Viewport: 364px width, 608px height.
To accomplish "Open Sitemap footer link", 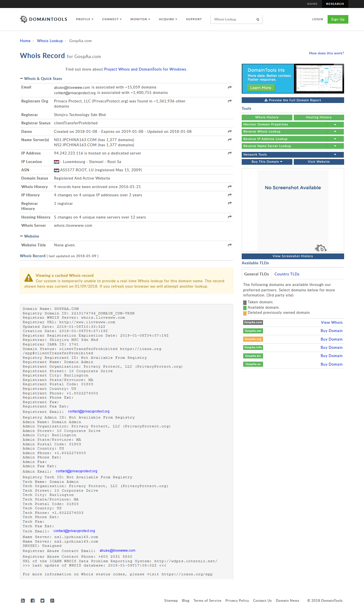I will (x=171, y=601).
